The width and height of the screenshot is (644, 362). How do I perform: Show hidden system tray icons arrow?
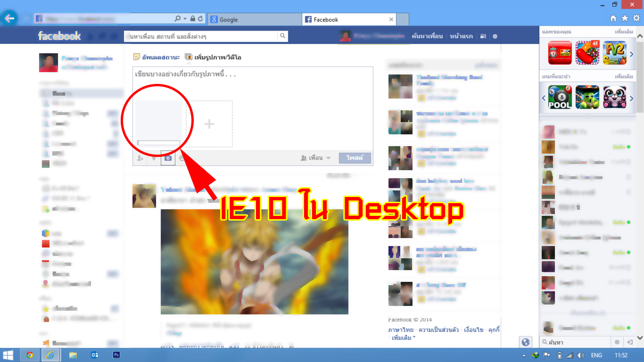coord(524,355)
